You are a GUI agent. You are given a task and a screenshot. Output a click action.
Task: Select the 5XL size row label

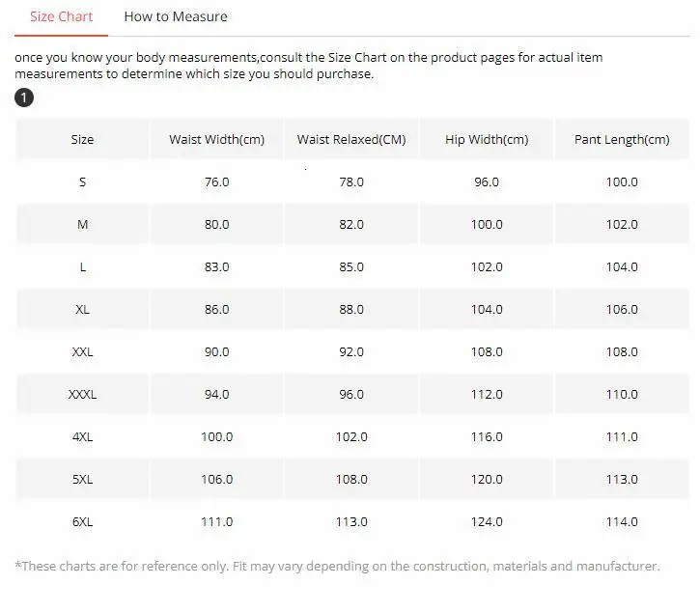click(82, 479)
